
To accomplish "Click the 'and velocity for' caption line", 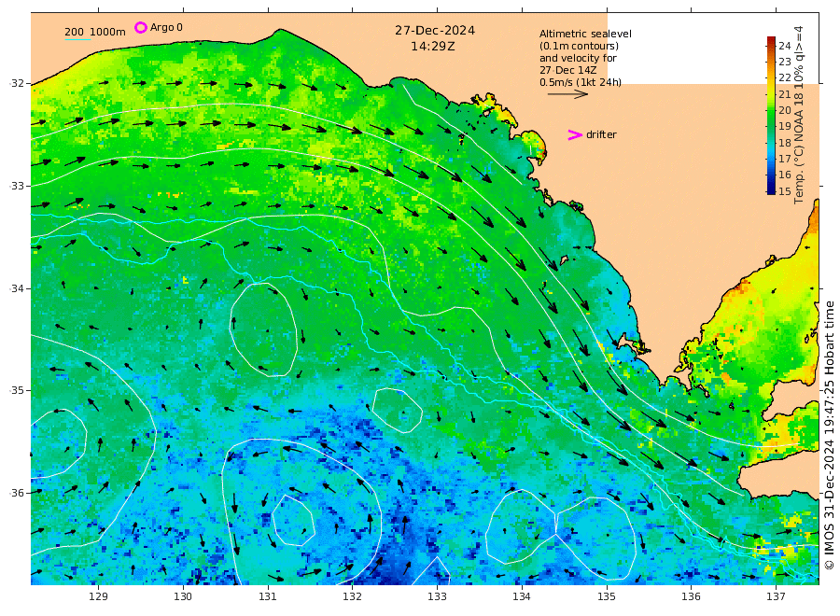I will tap(578, 58).
